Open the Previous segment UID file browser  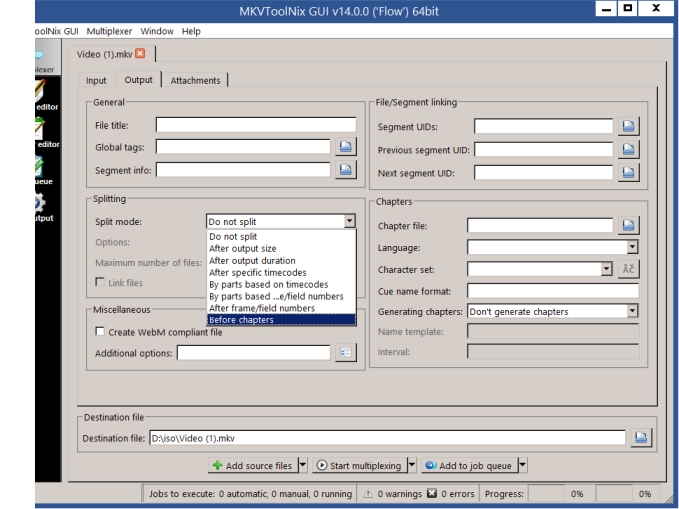(x=628, y=149)
